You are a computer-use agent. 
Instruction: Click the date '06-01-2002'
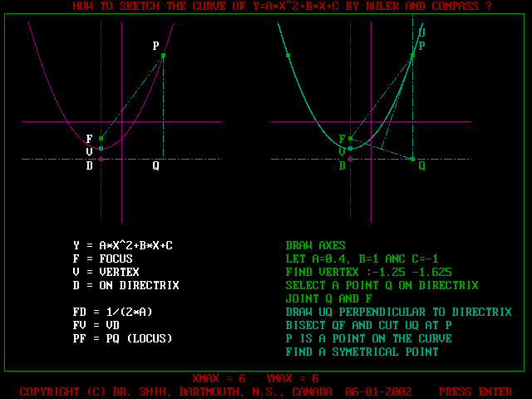click(379, 392)
